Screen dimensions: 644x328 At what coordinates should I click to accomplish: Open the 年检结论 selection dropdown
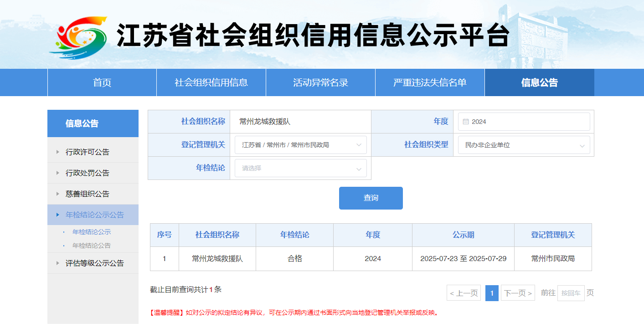coord(301,168)
